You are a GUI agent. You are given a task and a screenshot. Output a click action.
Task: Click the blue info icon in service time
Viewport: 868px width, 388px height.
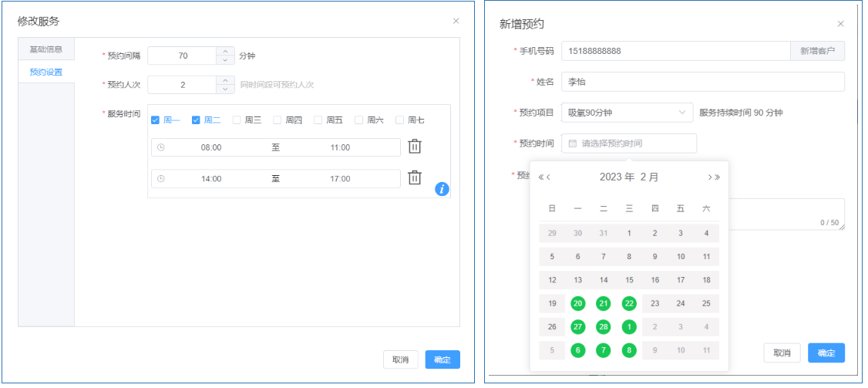[442, 188]
